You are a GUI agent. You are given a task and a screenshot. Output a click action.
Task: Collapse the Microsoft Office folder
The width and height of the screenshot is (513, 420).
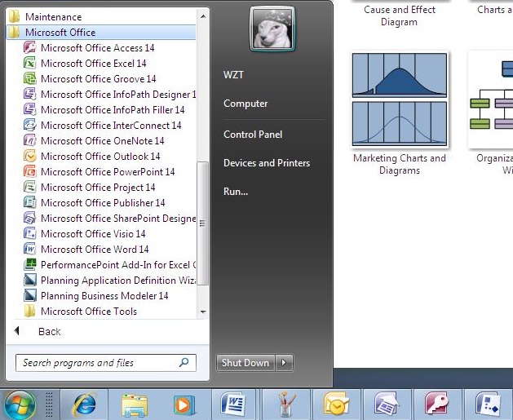tap(60, 33)
